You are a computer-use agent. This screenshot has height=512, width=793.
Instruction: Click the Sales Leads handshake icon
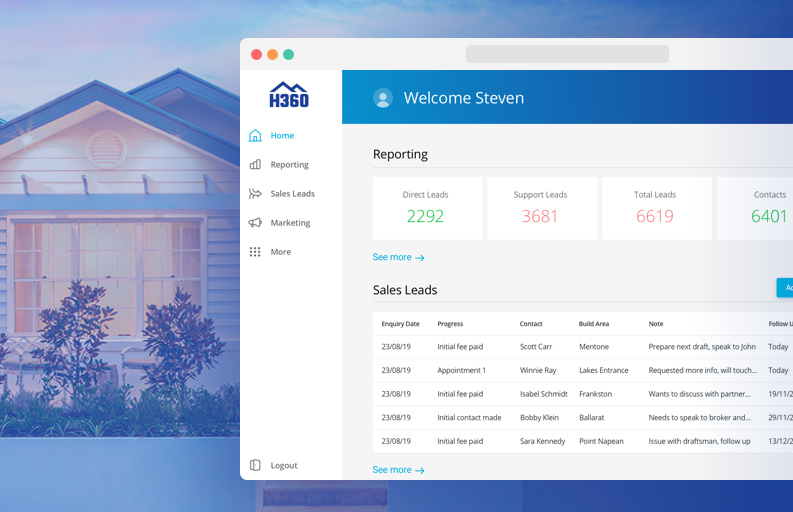tap(255, 194)
